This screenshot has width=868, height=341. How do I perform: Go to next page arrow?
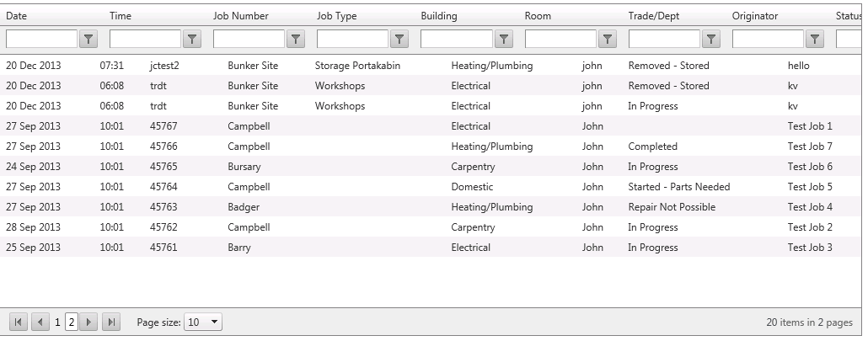click(88, 322)
